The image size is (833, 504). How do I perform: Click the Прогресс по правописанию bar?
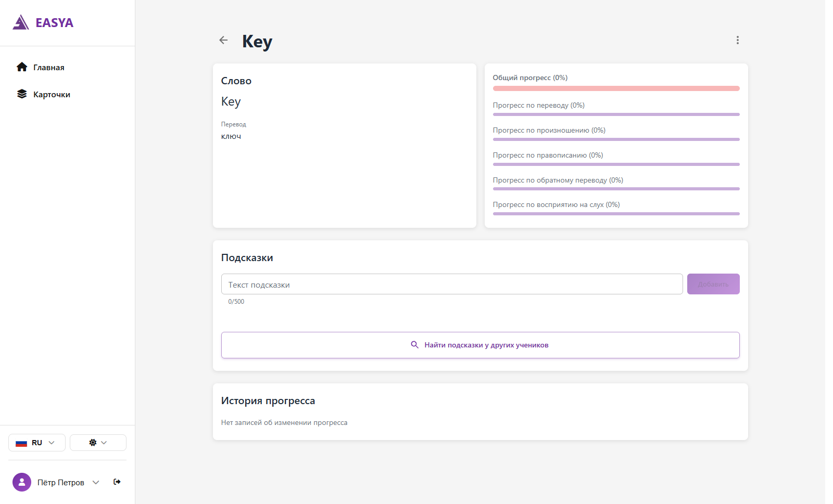[616, 164]
